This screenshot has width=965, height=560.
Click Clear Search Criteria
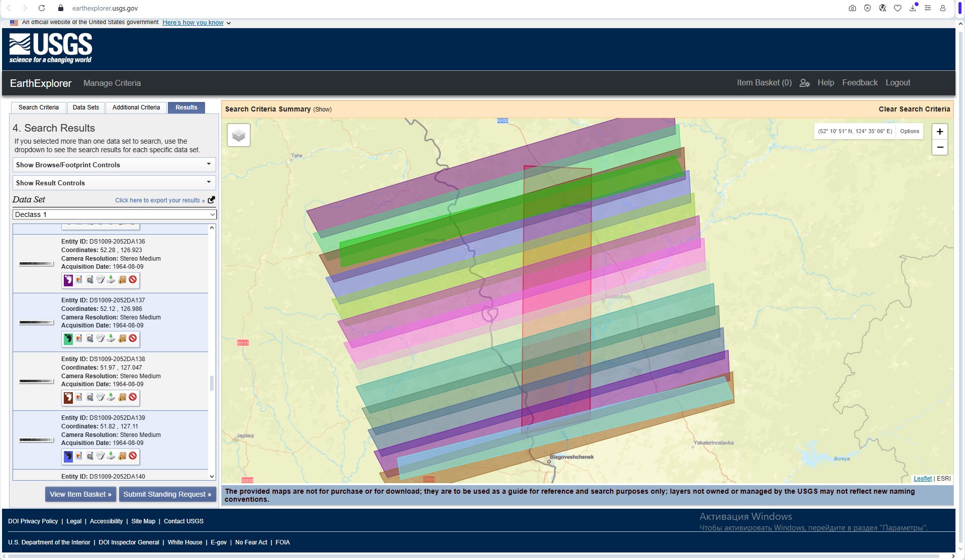pos(913,109)
